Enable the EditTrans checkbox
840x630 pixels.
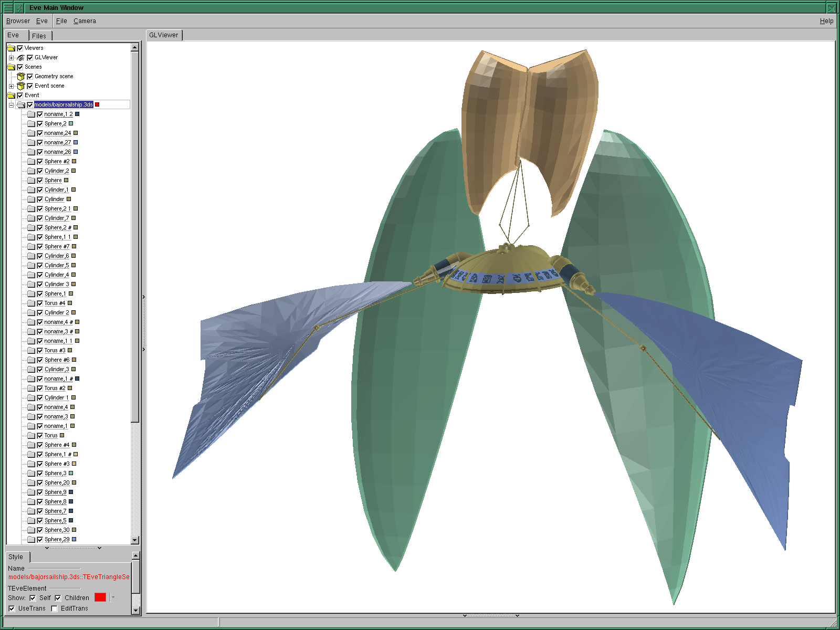[55, 608]
